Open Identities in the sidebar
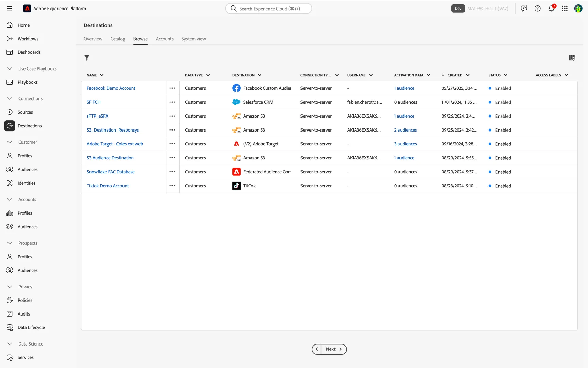This screenshot has height=368, width=588. (x=27, y=183)
